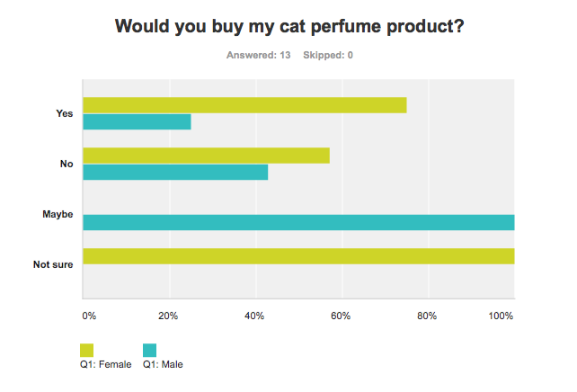Select the 'Maybe' category label
The width and height of the screenshot is (577, 392).
pos(56,214)
